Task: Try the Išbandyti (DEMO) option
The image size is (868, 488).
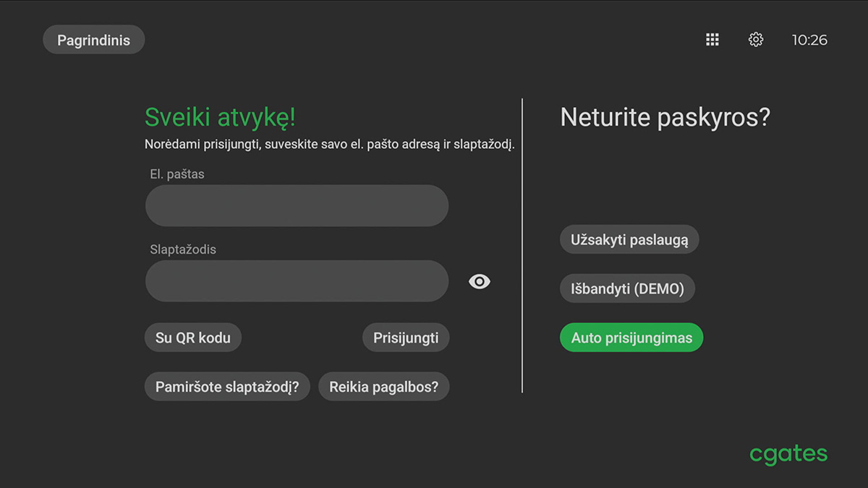Action: [x=627, y=288]
